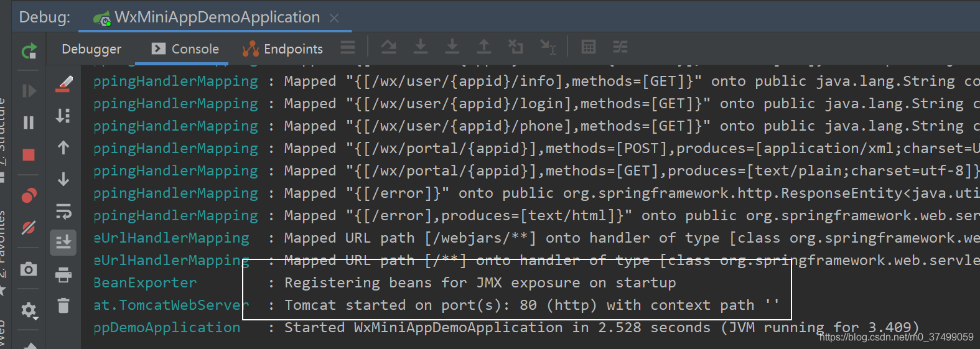This screenshot has width=980, height=349.
Task: Click the layout hamburger icon in toolbar
Action: [348, 47]
